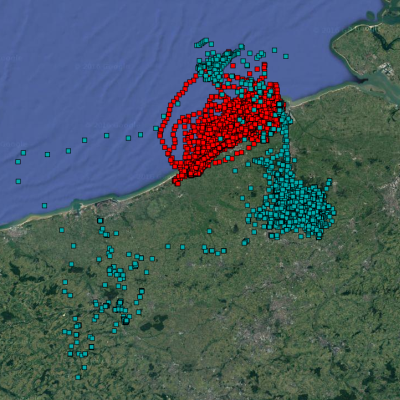
Task: Select the harbor where the red markers meet the coast
Action: click(287, 103)
